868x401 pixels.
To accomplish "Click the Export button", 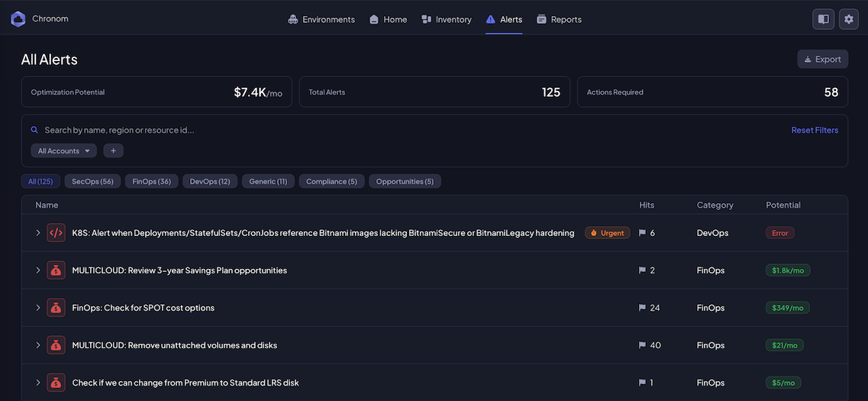I will [x=822, y=59].
